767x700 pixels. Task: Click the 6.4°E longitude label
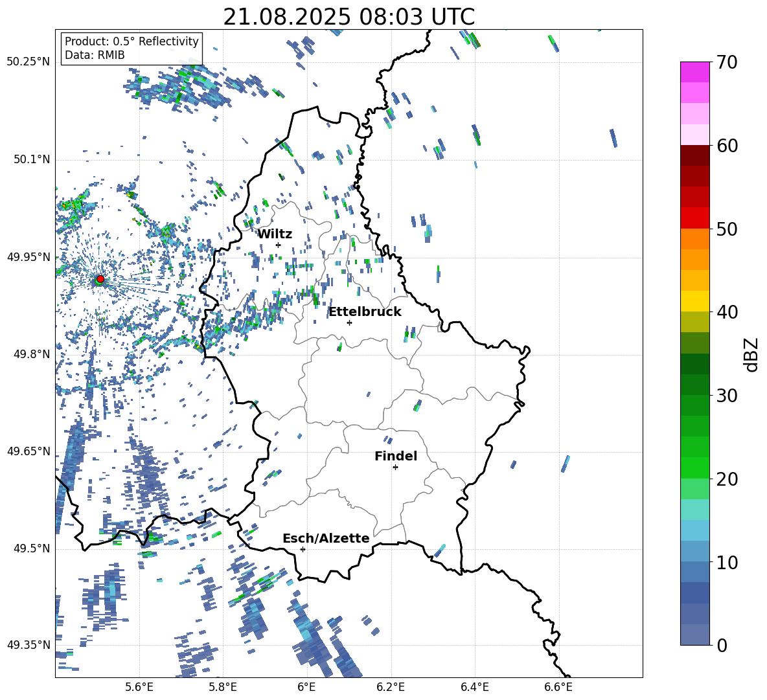pyautogui.click(x=474, y=687)
